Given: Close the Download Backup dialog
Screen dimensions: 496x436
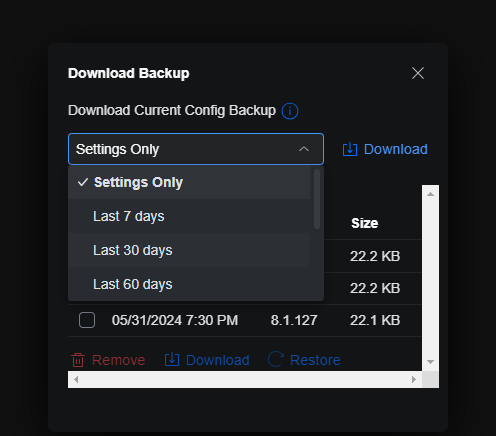Looking at the screenshot, I should click(x=418, y=73).
